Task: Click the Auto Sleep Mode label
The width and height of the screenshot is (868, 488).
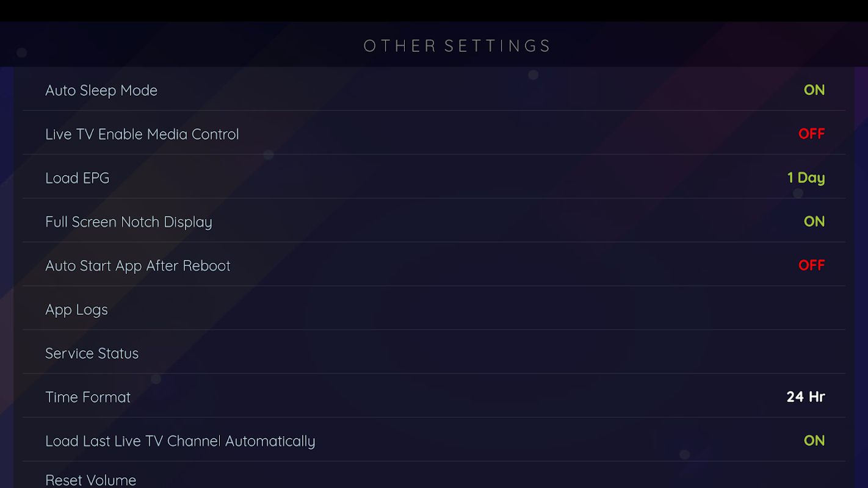Action: (x=101, y=90)
